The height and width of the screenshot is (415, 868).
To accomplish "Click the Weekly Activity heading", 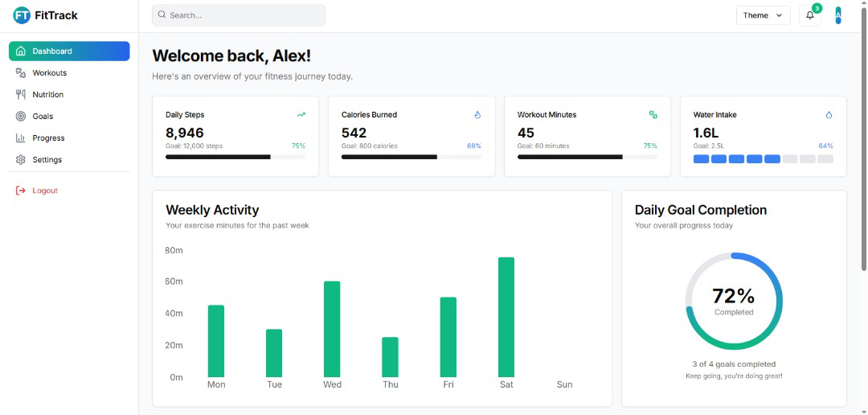I will [212, 210].
